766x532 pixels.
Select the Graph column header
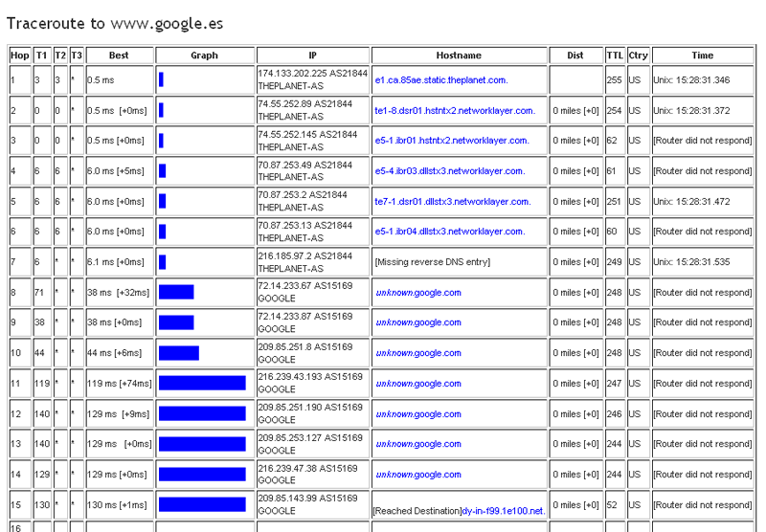pyautogui.click(x=204, y=55)
